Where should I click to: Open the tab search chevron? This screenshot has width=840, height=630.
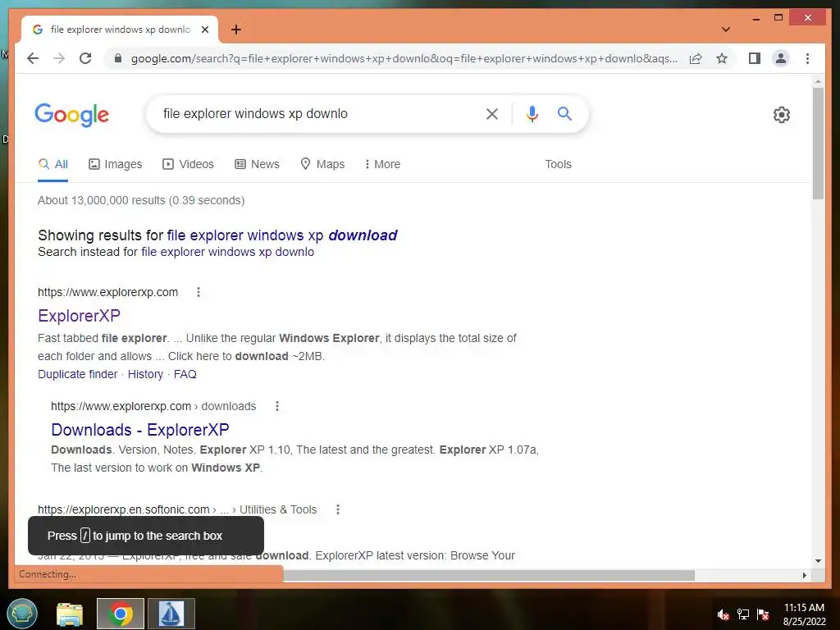pyautogui.click(x=725, y=30)
